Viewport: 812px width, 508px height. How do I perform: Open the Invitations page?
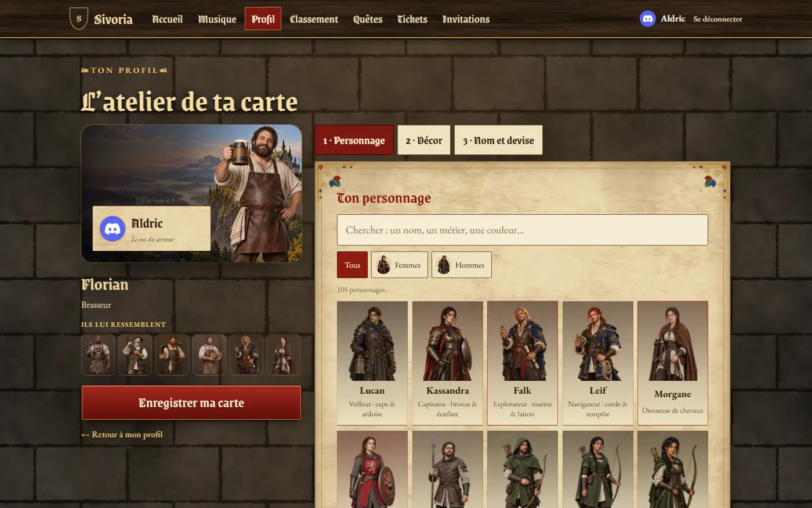[x=466, y=19]
